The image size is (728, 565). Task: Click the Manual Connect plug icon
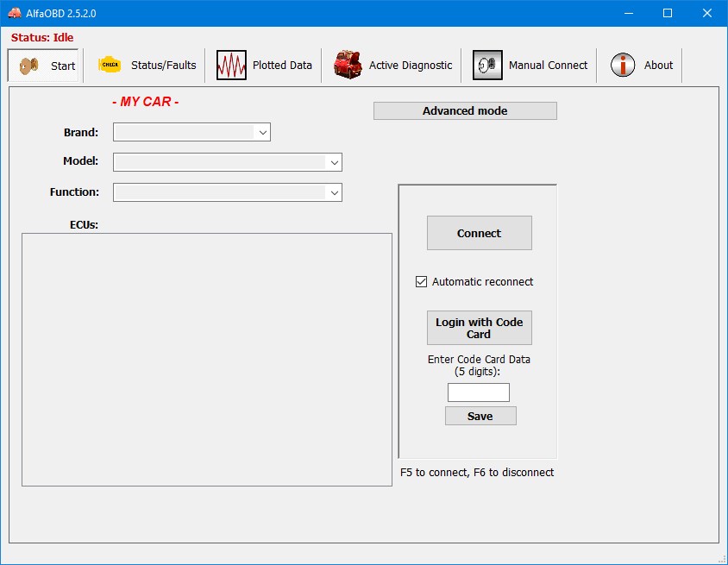tap(487, 65)
